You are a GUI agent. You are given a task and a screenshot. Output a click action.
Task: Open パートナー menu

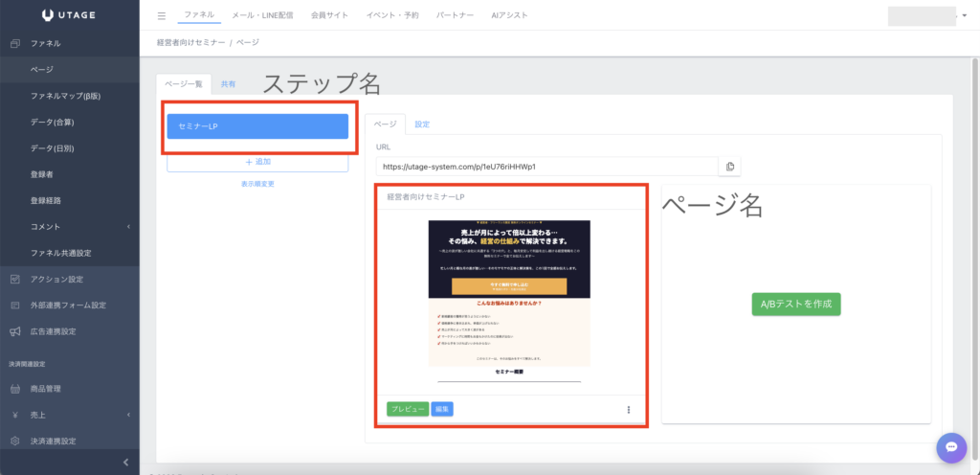(x=455, y=15)
